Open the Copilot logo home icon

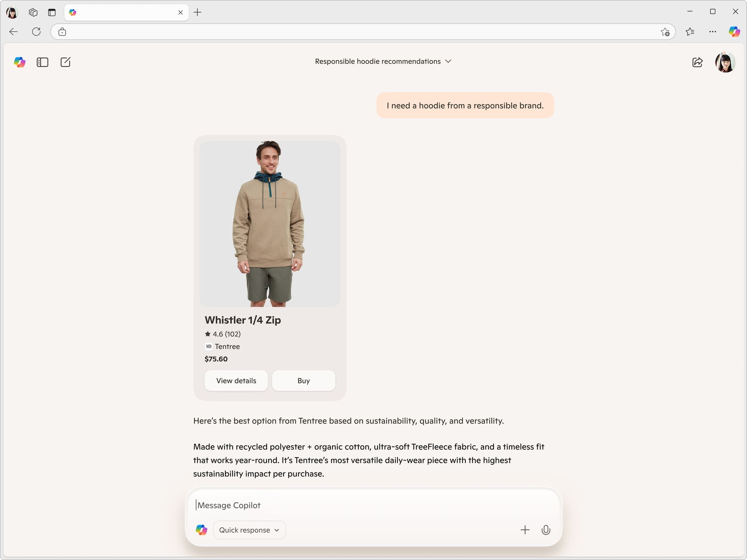tap(20, 62)
